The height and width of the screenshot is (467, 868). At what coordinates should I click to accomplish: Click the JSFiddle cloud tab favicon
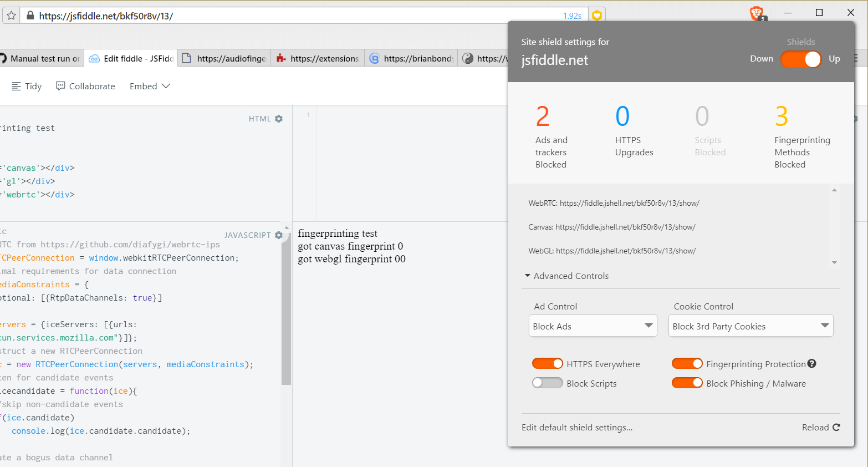[x=95, y=58]
